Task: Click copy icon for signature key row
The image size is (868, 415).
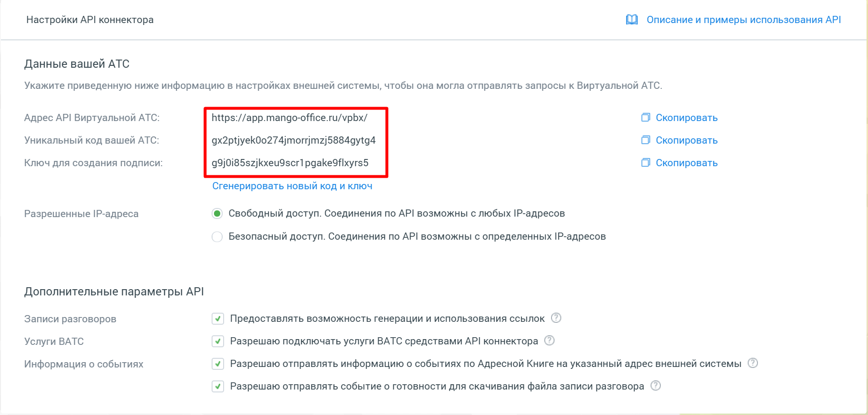Action: [x=646, y=162]
